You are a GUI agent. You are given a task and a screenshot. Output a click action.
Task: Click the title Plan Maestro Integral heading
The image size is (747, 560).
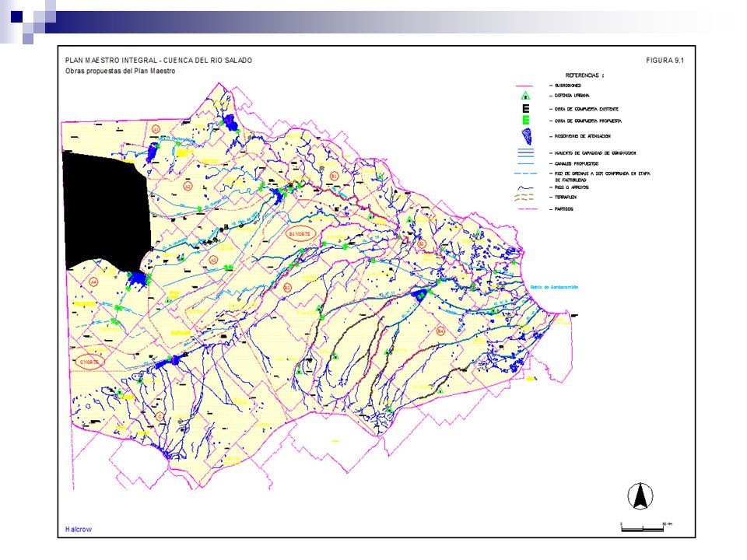(159, 61)
